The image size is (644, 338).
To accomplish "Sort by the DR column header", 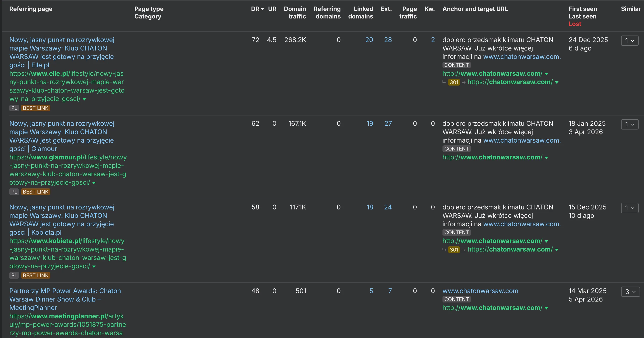I will 258,9.
